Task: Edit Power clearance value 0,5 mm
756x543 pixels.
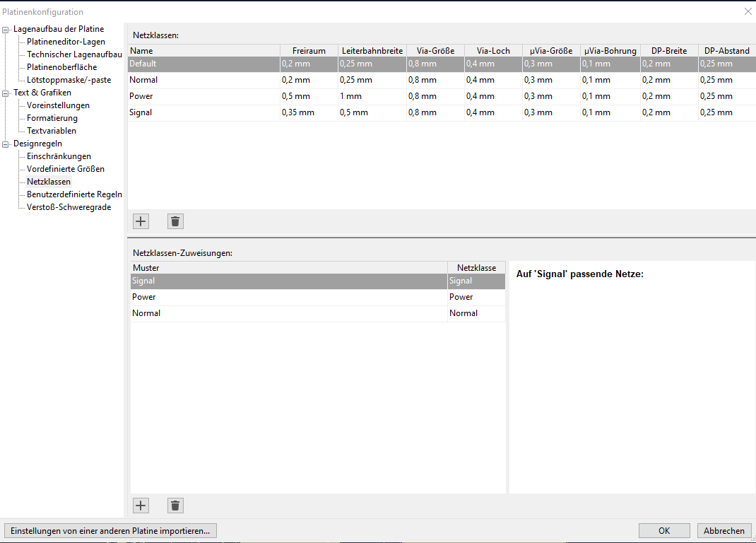Action: (x=309, y=96)
